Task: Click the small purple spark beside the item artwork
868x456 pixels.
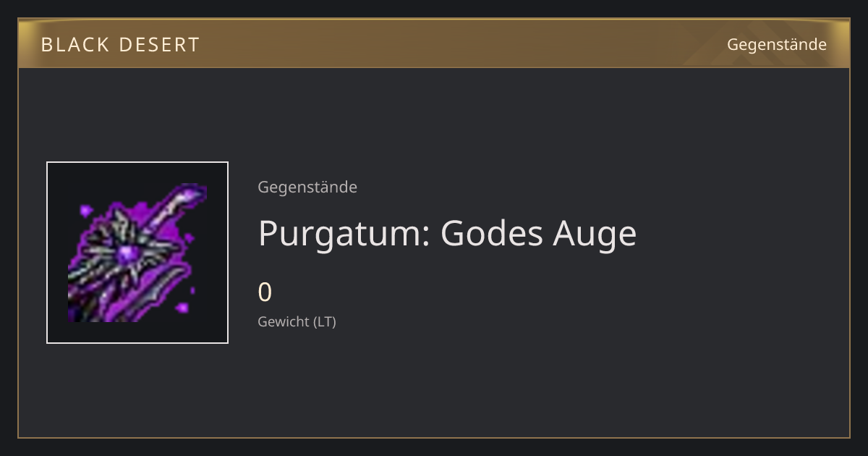Action: (x=87, y=211)
